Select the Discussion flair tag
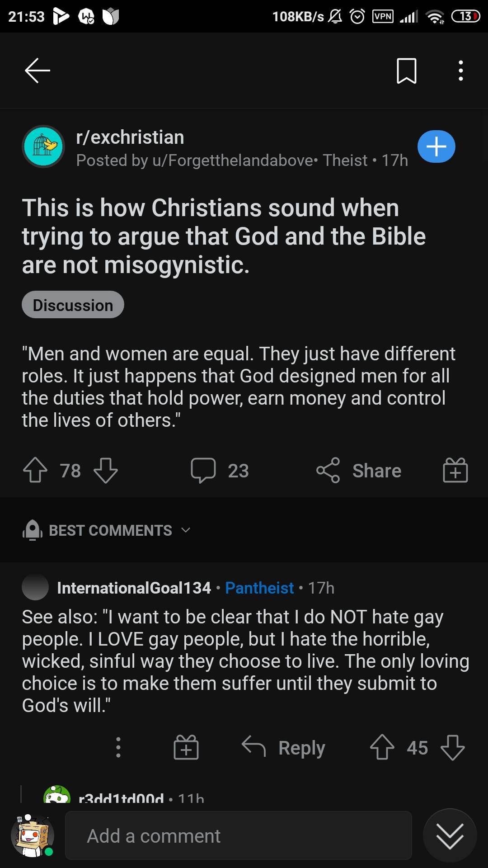 [x=72, y=305]
